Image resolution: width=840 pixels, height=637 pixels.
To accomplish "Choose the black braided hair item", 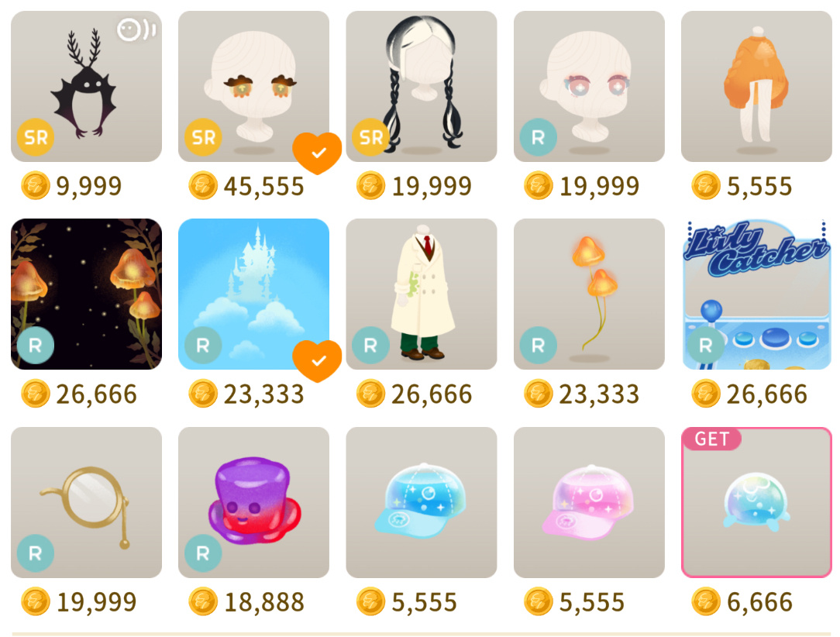I will 422,86.
